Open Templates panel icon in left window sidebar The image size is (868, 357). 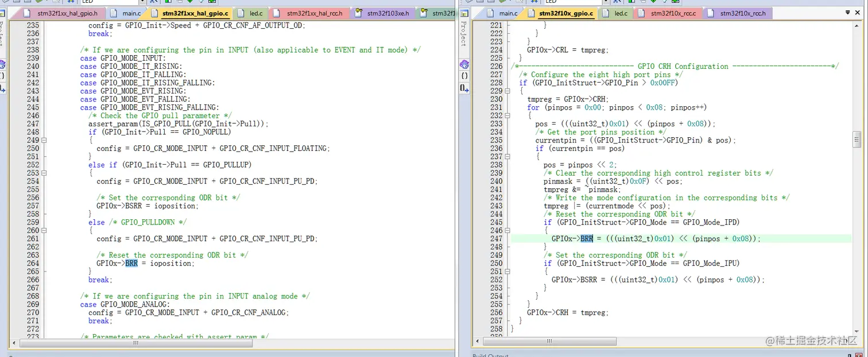[2, 88]
